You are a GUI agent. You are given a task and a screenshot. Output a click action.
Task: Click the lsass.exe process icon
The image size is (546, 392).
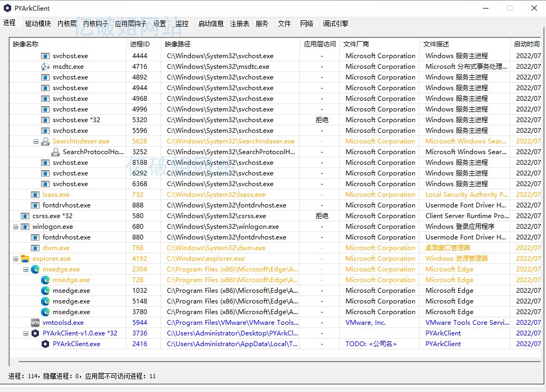pyautogui.click(x=34, y=194)
